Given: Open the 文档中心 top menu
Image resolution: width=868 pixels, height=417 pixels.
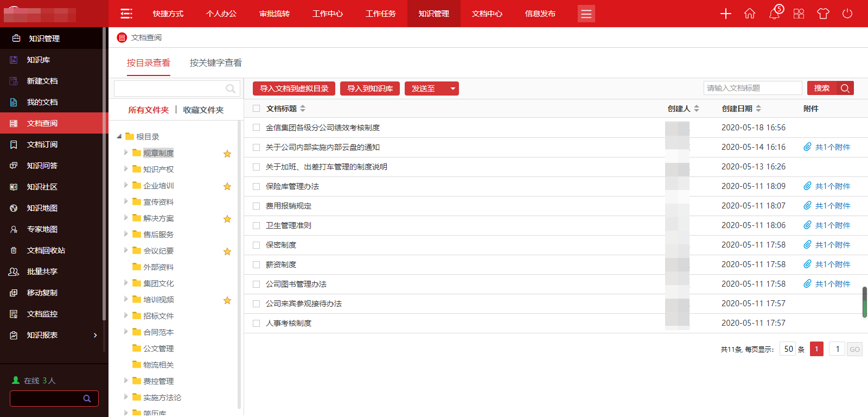Looking at the screenshot, I should (x=487, y=14).
